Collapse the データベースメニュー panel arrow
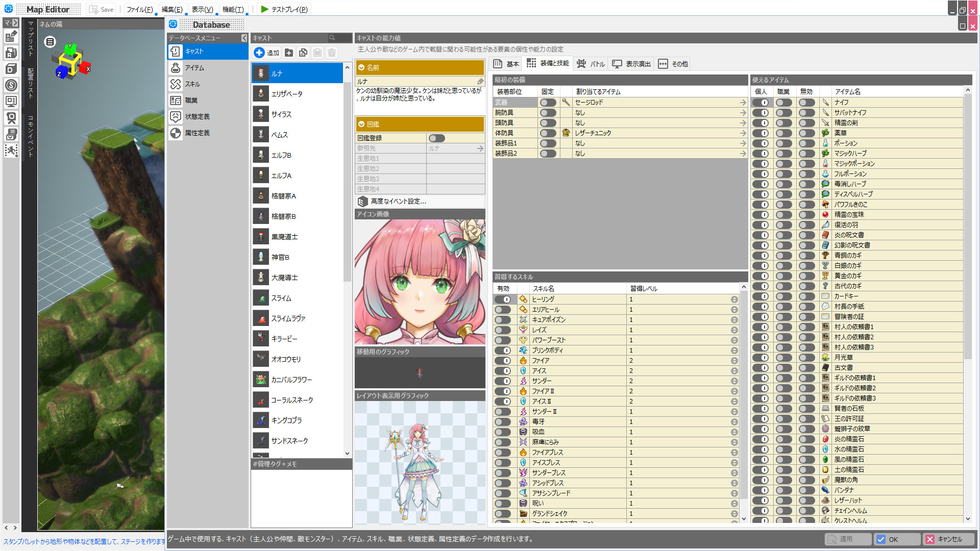 click(244, 38)
